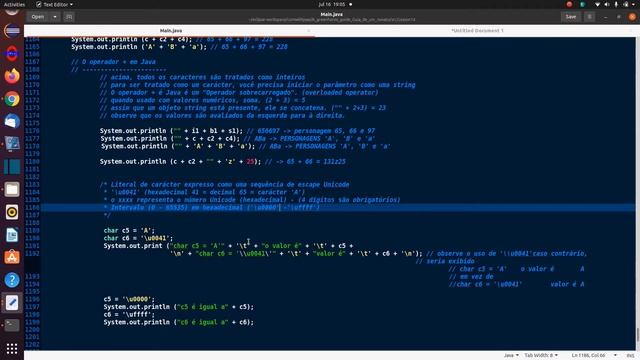
Task: Open the clock and calendar panel
Action: point(332,4)
